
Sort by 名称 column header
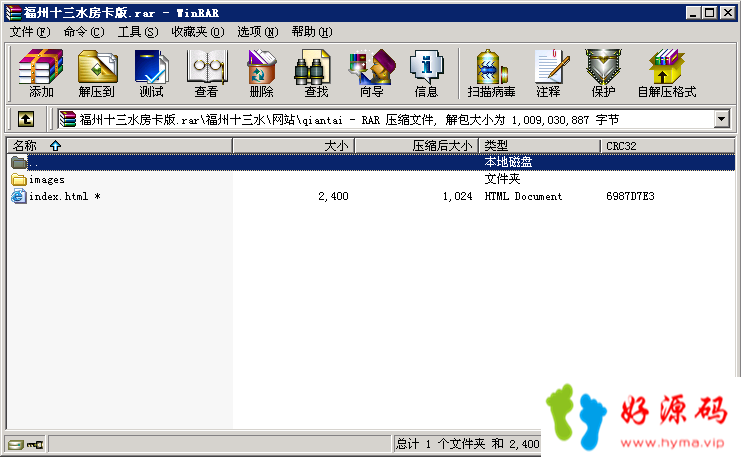[x=119, y=146]
